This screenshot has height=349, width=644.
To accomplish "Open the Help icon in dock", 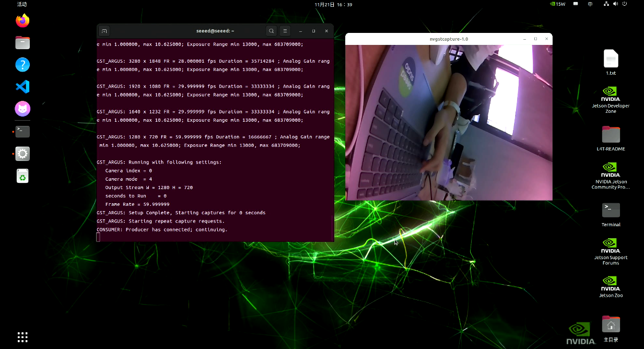I will coord(22,65).
